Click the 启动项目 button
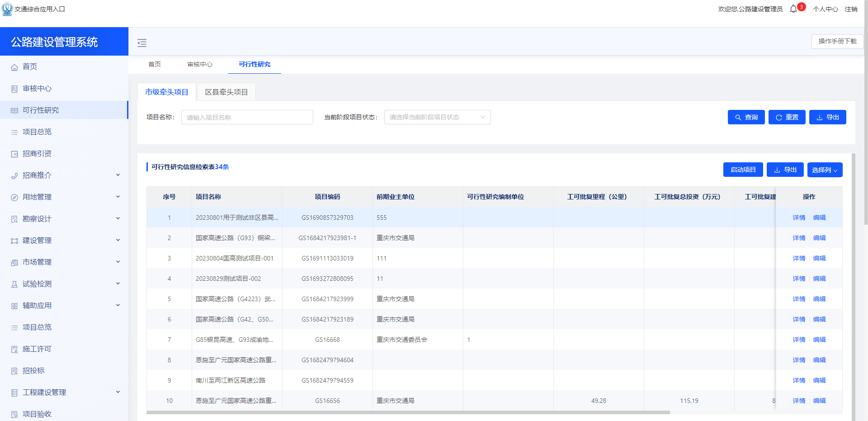 tap(743, 170)
